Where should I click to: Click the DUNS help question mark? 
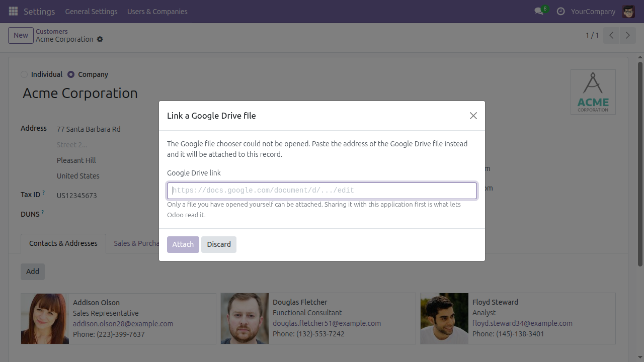click(x=42, y=212)
